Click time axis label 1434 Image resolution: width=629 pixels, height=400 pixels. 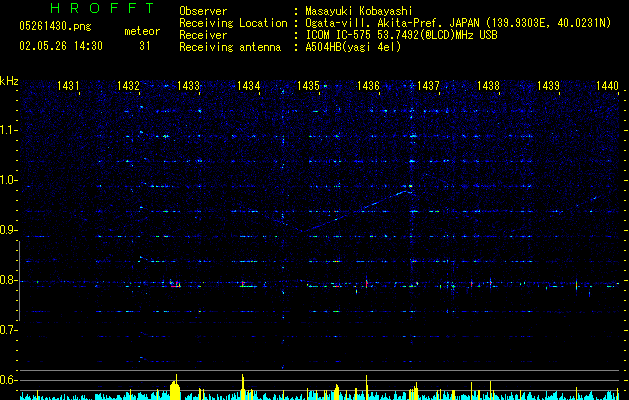[248, 85]
